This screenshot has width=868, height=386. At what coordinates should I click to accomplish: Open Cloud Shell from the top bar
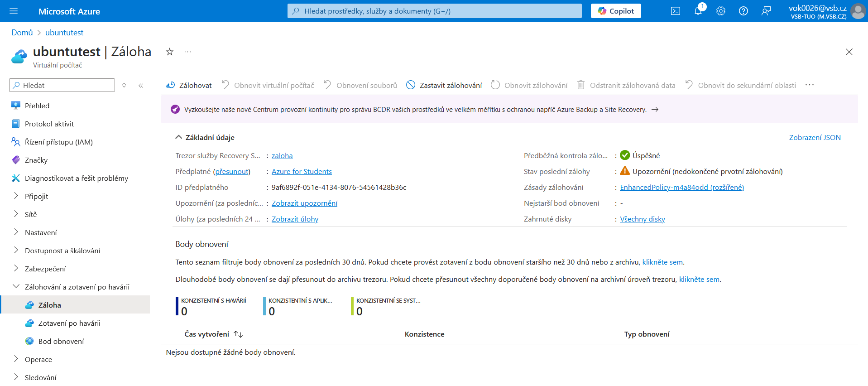point(675,11)
